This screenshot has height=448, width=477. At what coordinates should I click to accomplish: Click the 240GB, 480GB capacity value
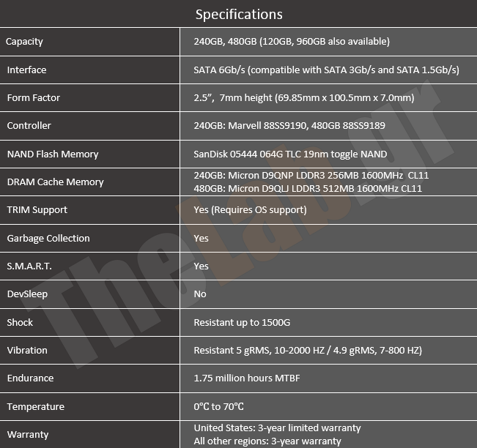point(291,42)
